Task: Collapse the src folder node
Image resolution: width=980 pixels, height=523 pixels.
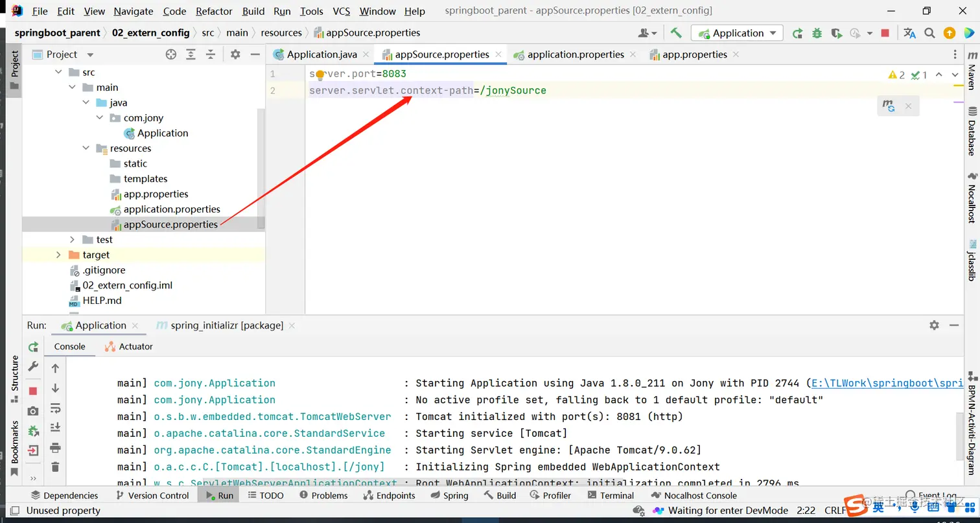Action: [58, 73]
